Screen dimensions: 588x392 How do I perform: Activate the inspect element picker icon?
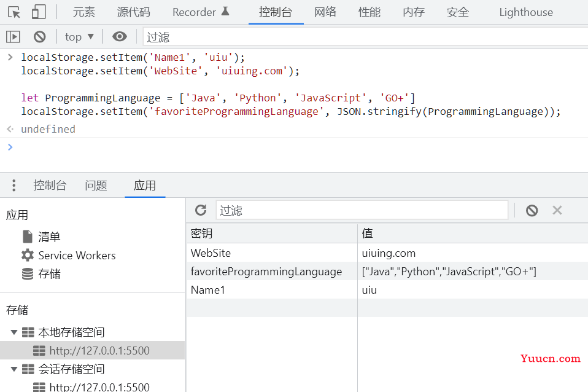[x=14, y=12]
